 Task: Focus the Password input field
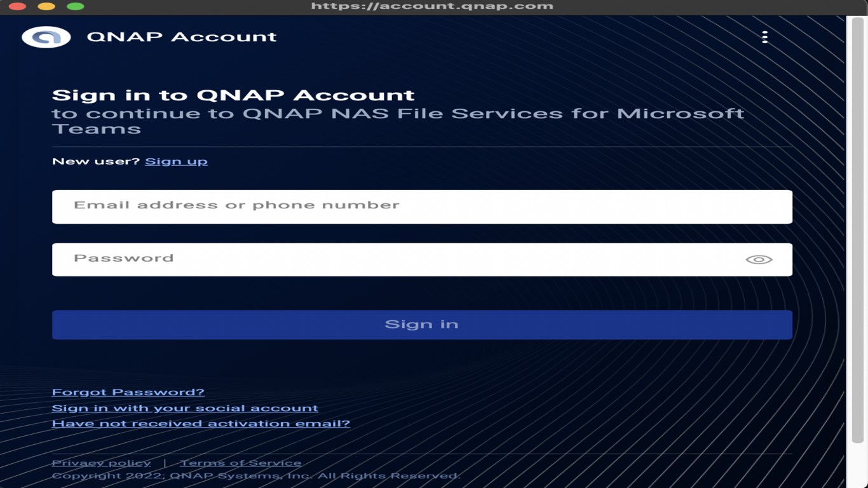(422, 259)
